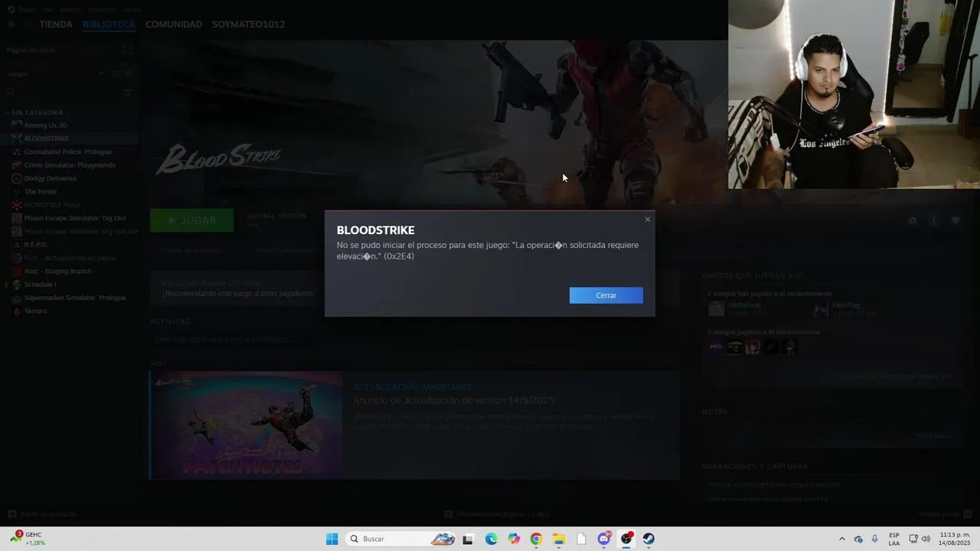
Task: Click the microphone icon in system tray
Action: coord(874,539)
